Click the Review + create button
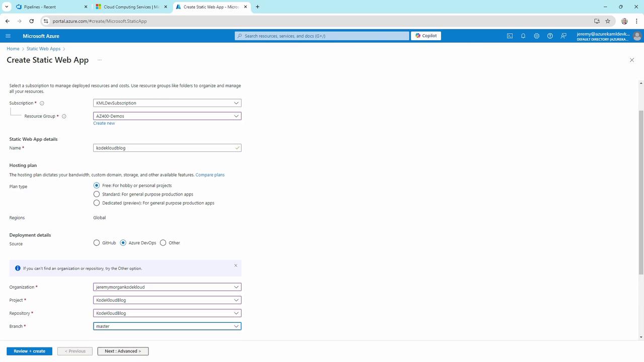 [x=29, y=351]
